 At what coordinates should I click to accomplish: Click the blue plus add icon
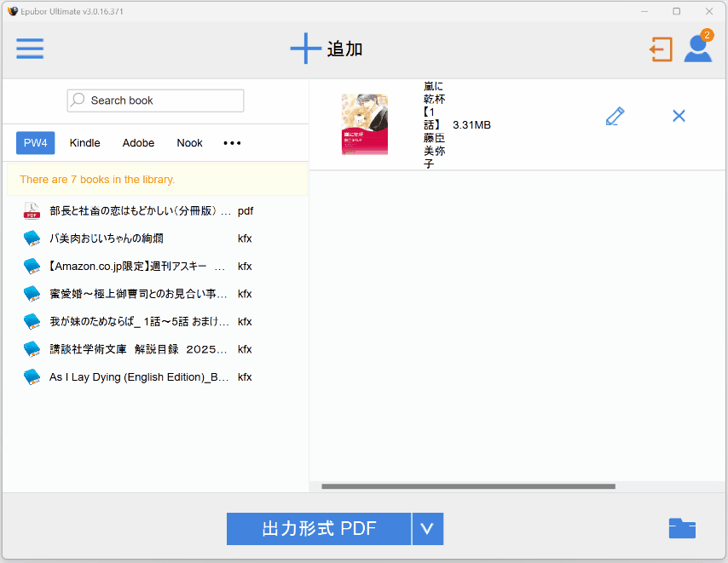click(305, 49)
